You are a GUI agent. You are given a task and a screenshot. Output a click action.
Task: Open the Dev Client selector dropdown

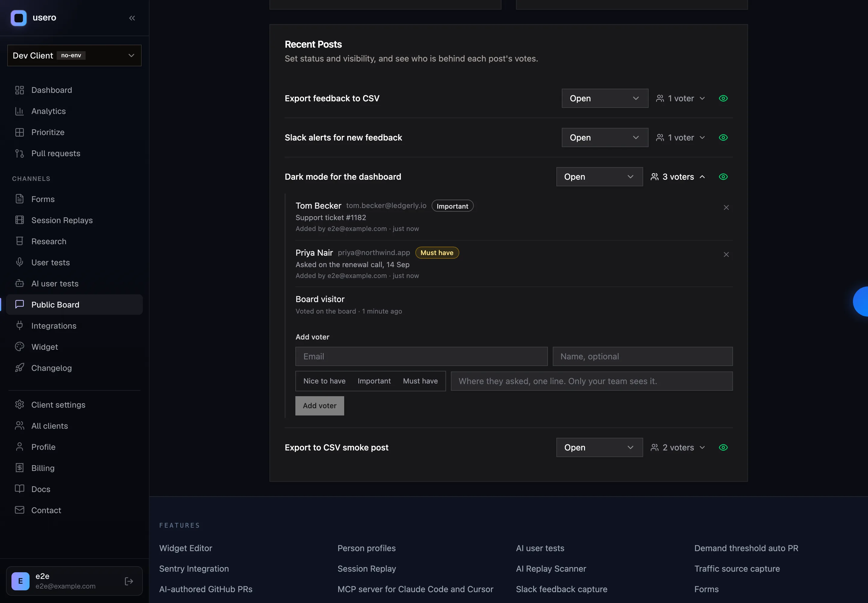(x=74, y=55)
